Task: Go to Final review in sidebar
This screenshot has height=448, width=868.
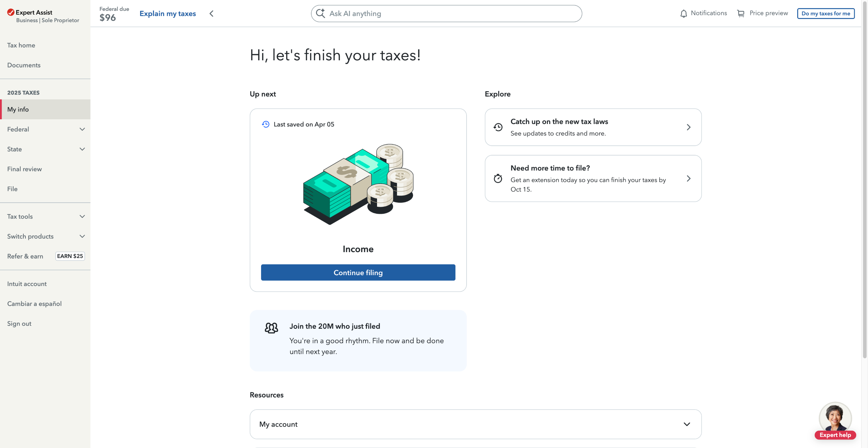Action: 24,169
